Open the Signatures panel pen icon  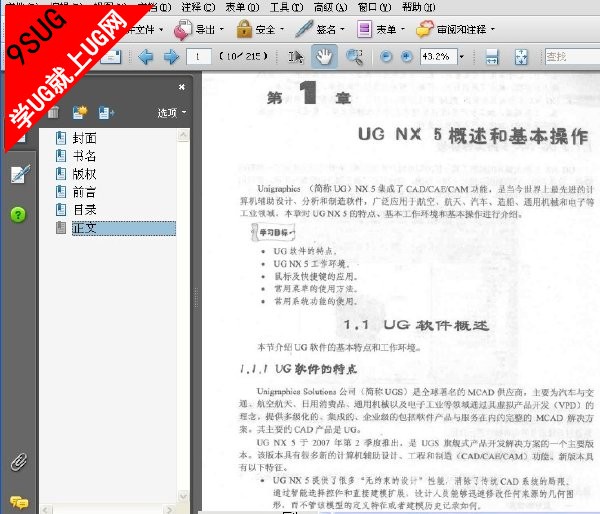(20, 174)
